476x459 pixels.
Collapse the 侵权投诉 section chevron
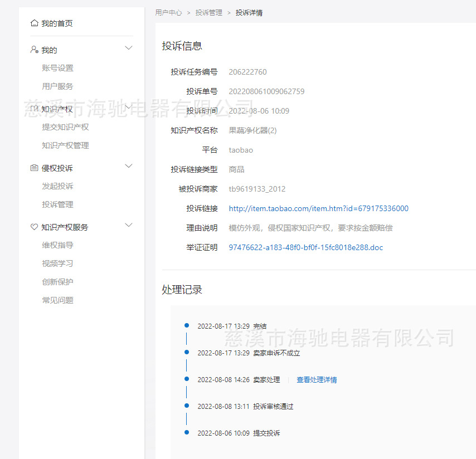129,165
